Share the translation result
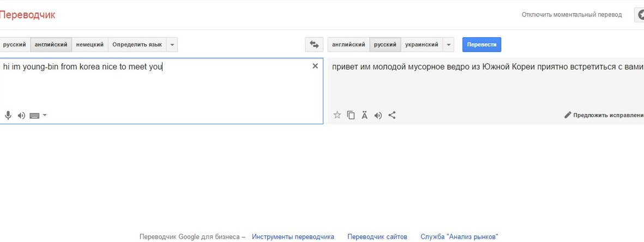644x242 pixels. pos(392,115)
